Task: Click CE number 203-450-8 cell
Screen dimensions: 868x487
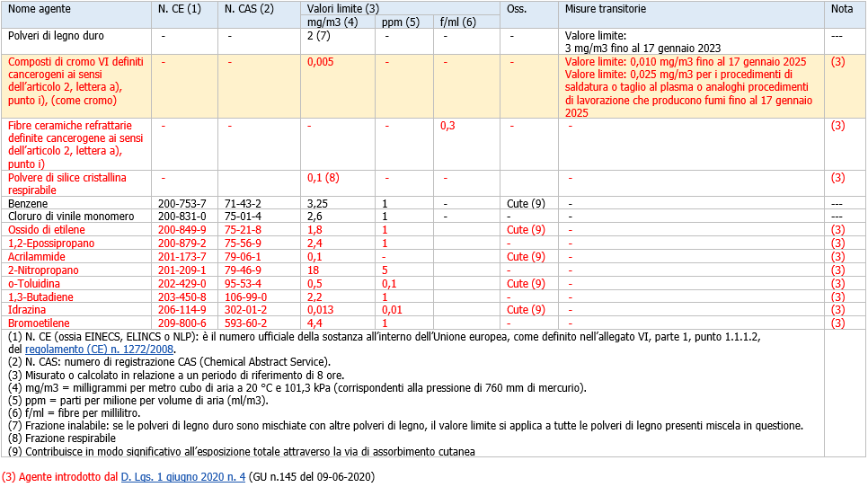Action: tap(182, 297)
